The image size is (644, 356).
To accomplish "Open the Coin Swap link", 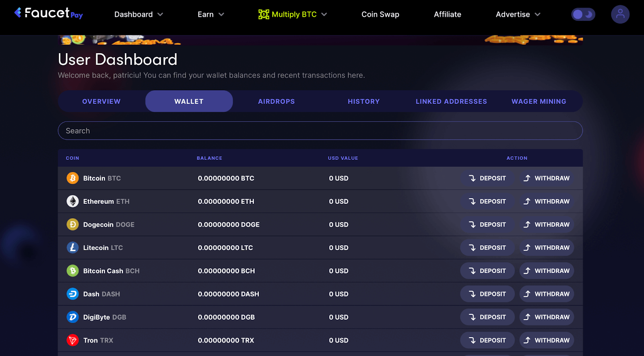I will coord(380,14).
